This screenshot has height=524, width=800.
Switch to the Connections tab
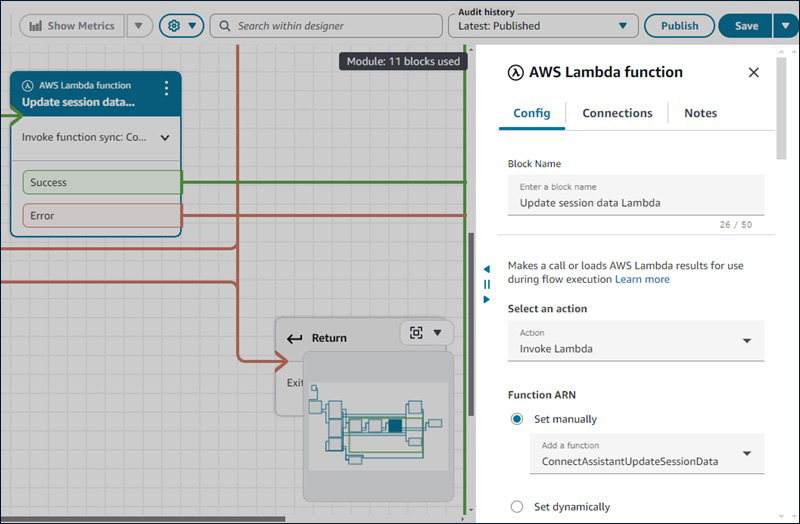tap(617, 113)
